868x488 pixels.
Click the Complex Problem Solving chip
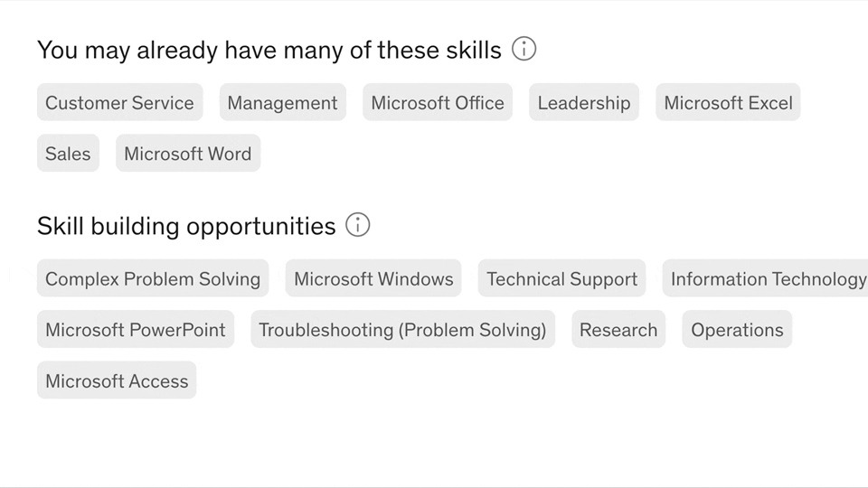tap(153, 279)
